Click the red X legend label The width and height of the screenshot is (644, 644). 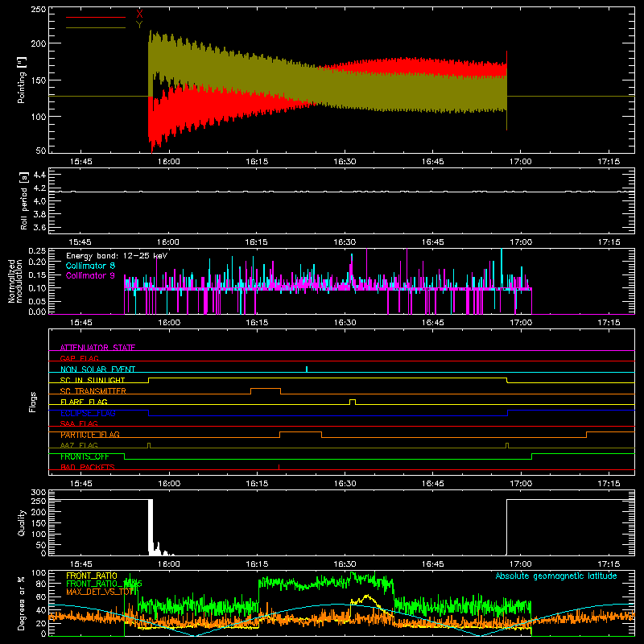(x=139, y=14)
